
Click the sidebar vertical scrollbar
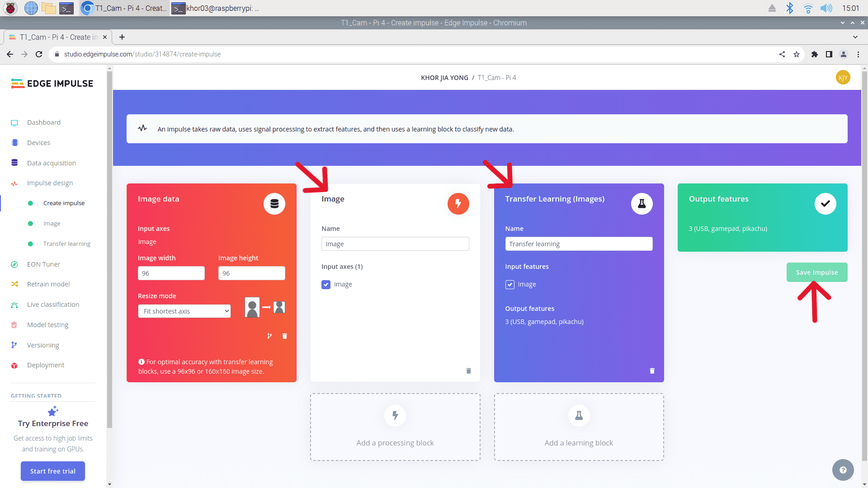coord(109,249)
